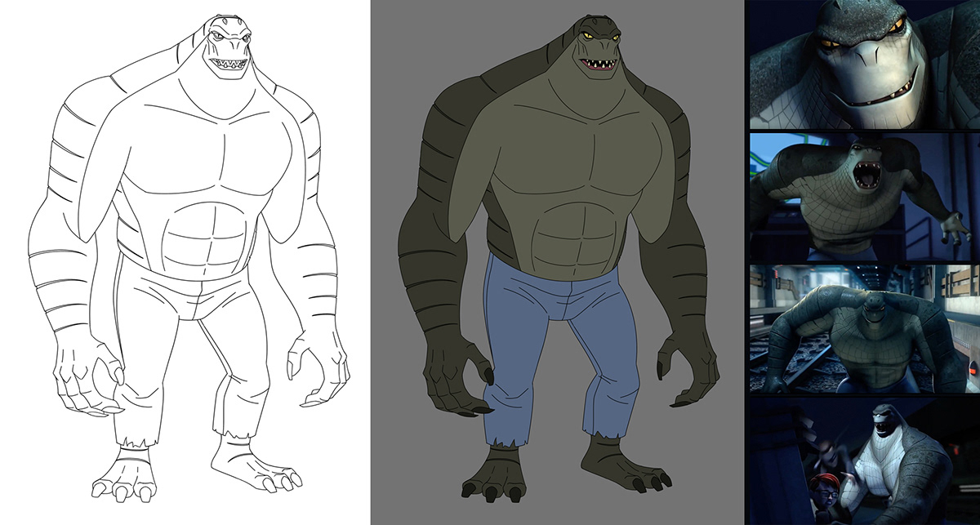Select the thumbnail showing the white-bellied character
This screenshot has height=525, width=980.
coord(865,461)
